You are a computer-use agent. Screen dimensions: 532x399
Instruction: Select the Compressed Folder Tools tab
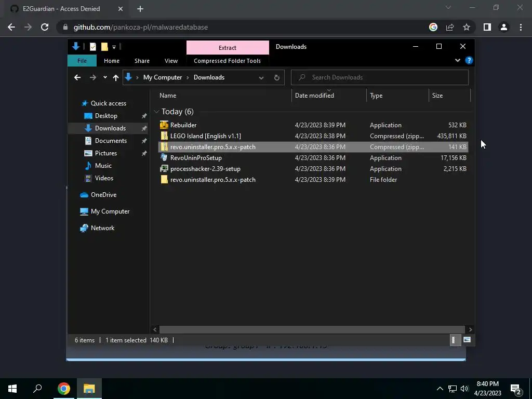(228, 61)
